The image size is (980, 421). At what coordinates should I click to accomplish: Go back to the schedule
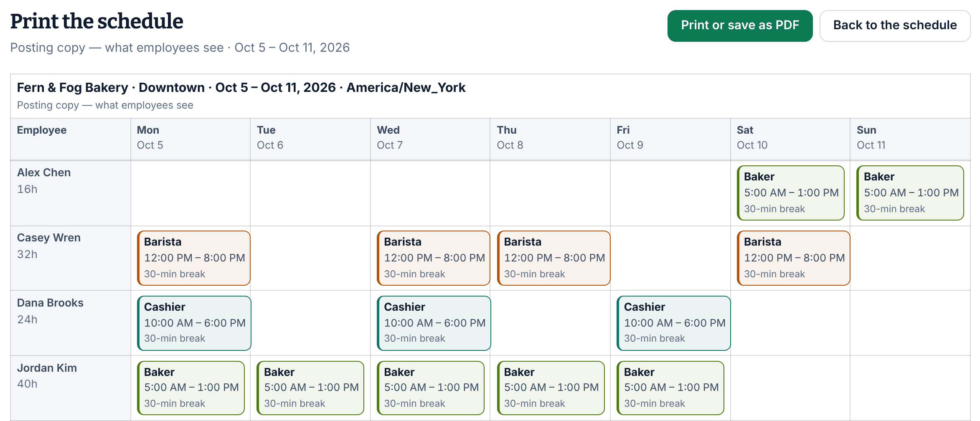[x=895, y=25]
